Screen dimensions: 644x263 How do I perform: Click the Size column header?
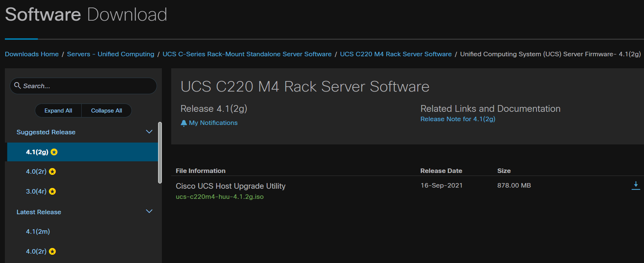[x=504, y=171]
